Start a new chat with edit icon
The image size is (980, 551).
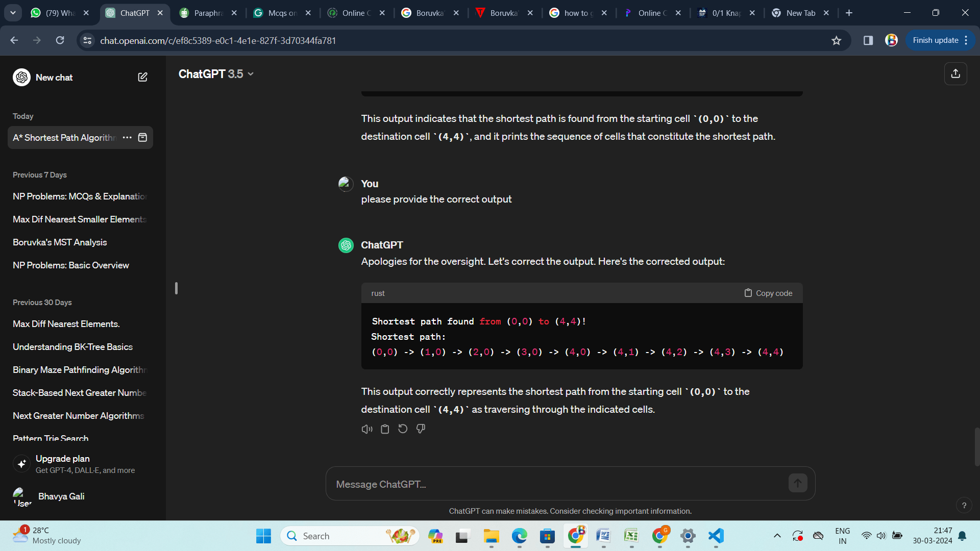[x=142, y=77]
